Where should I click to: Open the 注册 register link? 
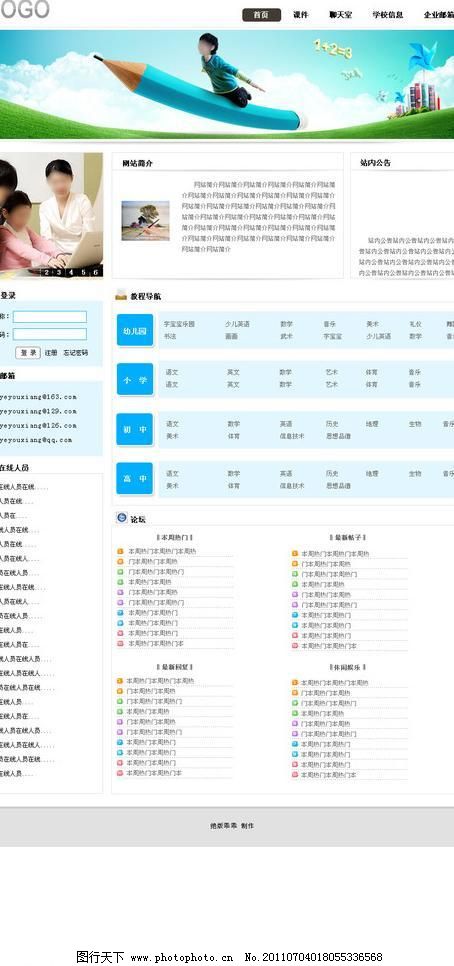tap(51, 353)
